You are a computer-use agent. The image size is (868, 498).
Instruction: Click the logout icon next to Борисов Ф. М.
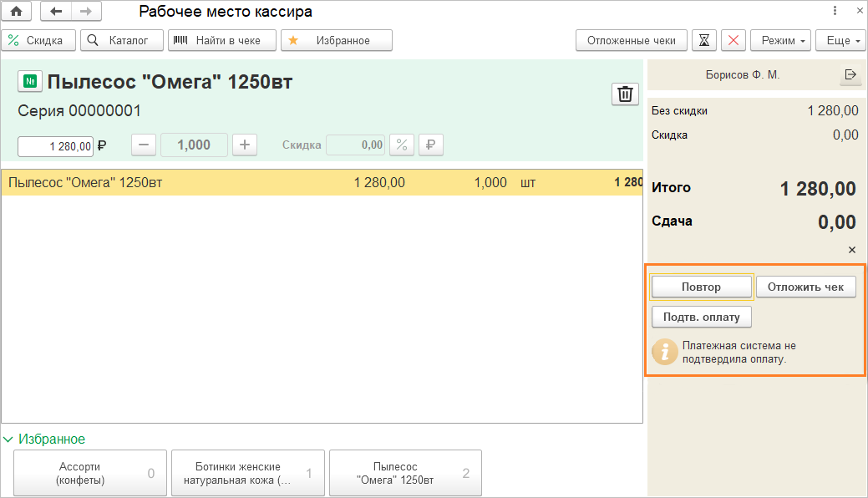pos(850,74)
